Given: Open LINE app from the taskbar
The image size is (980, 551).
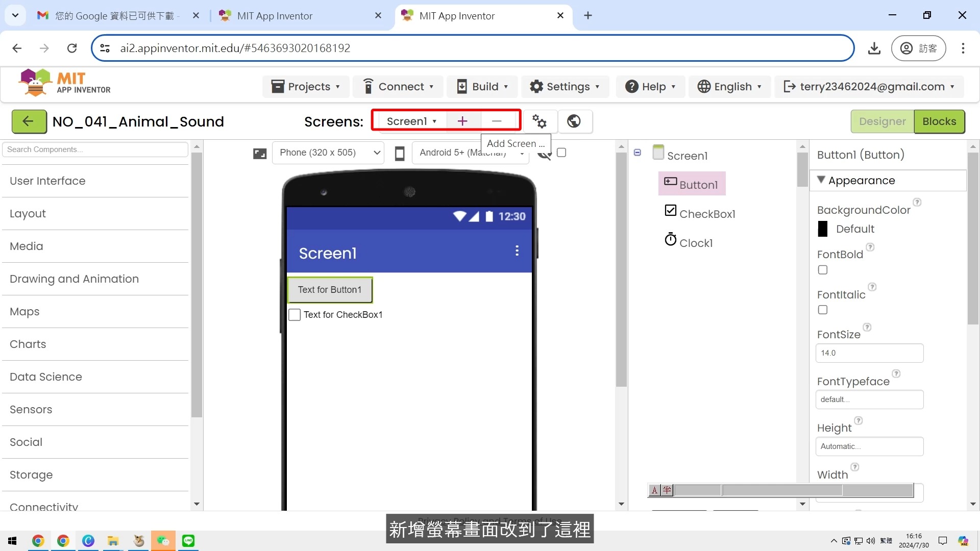Looking at the screenshot, I should coord(188,541).
